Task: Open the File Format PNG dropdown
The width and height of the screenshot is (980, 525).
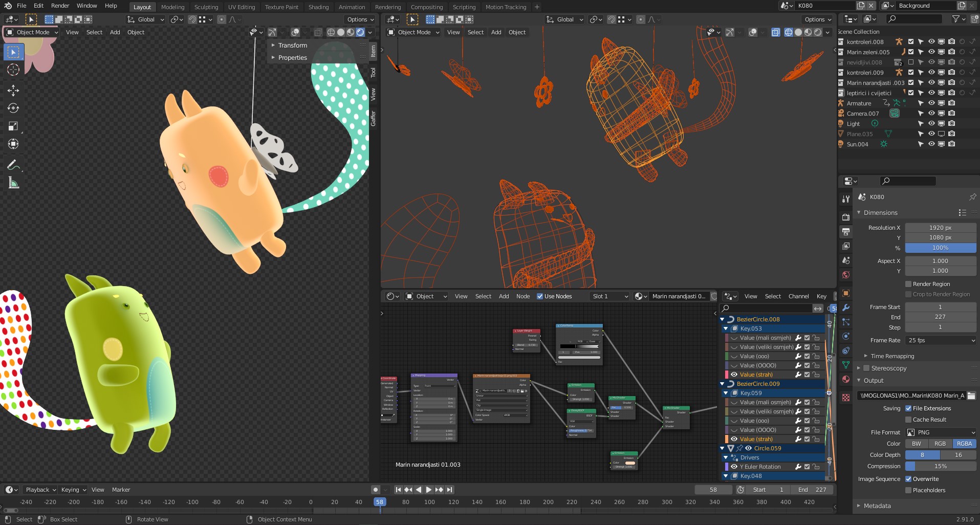Action: pos(941,432)
